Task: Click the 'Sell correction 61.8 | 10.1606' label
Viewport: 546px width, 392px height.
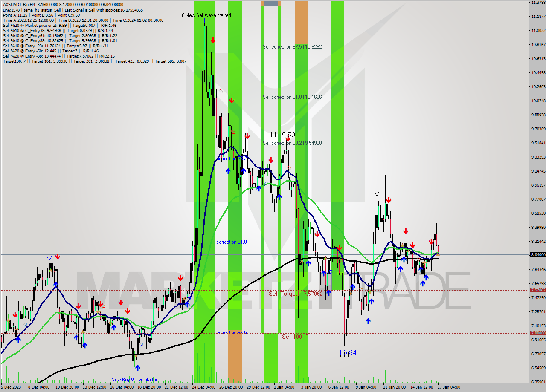Action: coord(292,97)
